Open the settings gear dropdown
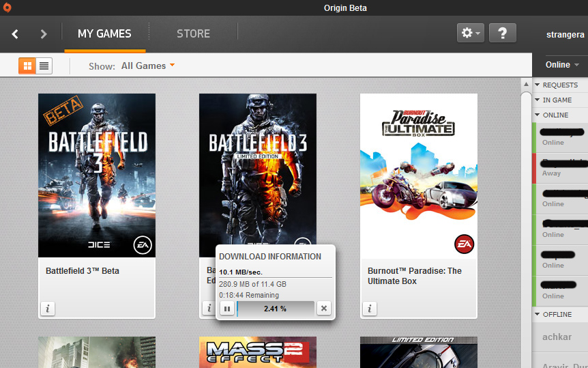 (470, 33)
